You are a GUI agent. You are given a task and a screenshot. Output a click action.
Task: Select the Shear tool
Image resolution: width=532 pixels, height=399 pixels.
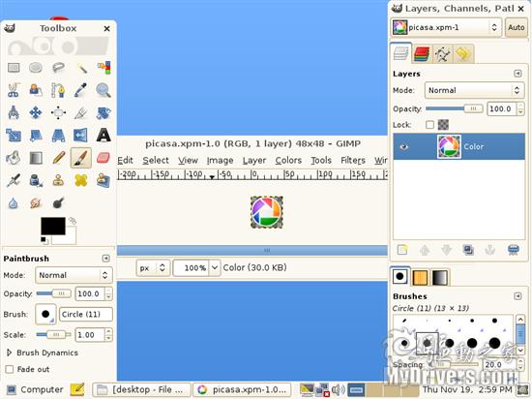[x=36, y=136]
